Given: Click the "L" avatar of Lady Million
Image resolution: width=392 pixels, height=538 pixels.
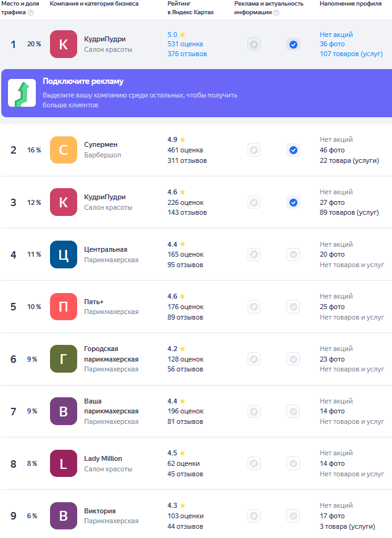Looking at the screenshot, I should 64,463.
